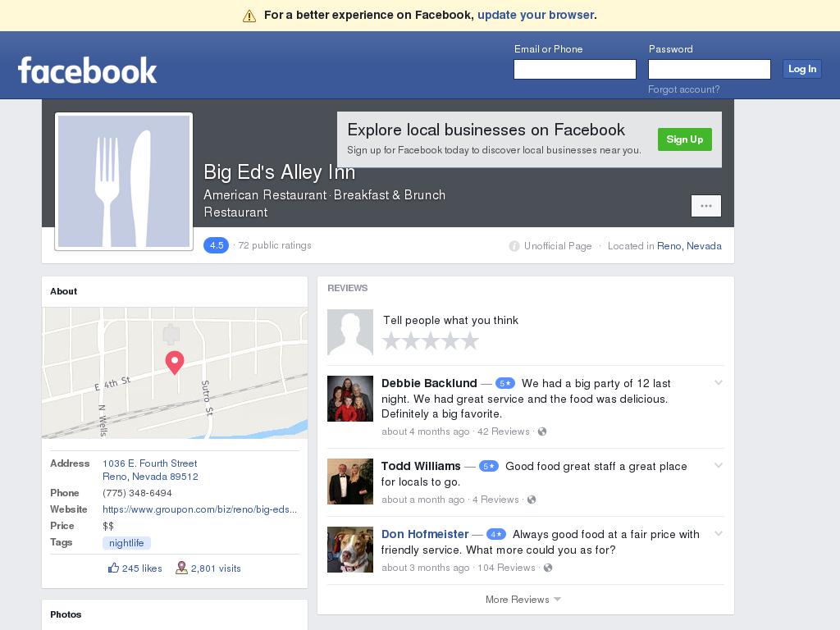Open Don Hofmeister's profile link
Screen dimensions: 840x630
425,534
